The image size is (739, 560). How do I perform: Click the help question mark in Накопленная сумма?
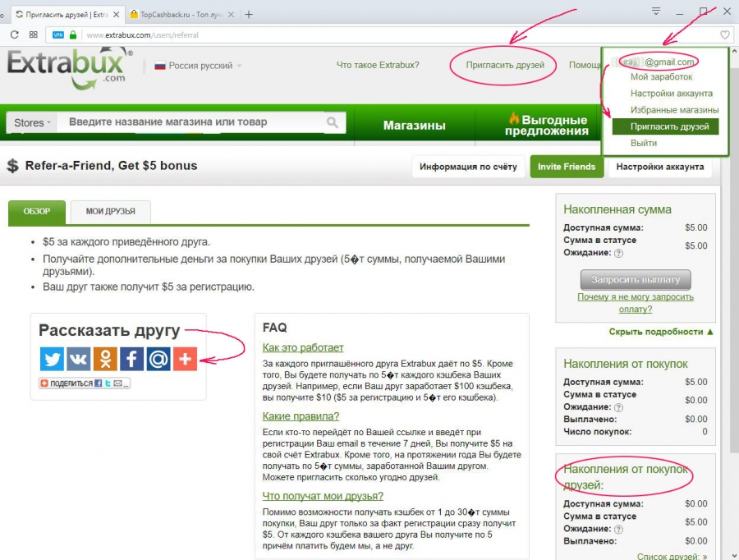pyautogui.click(x=619, y=253)
